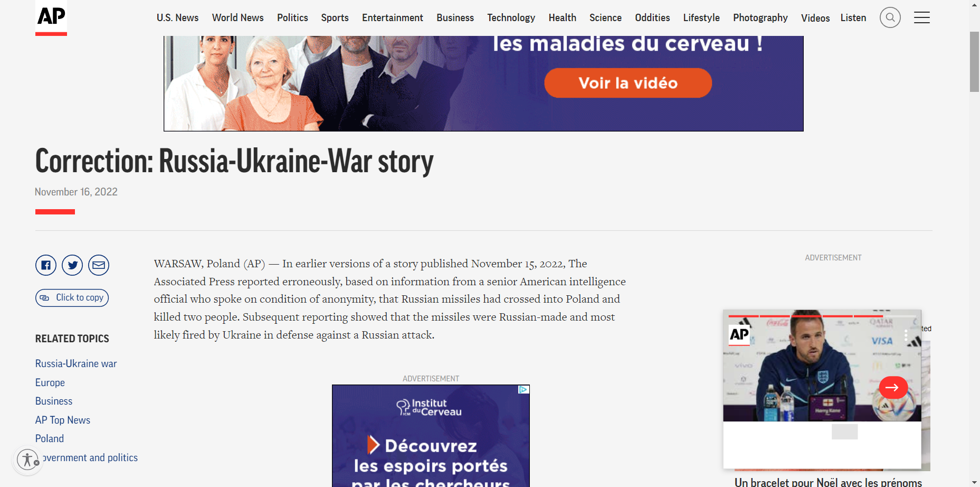
Task: Click the Click to copy button
Action: tap(72, 298)
